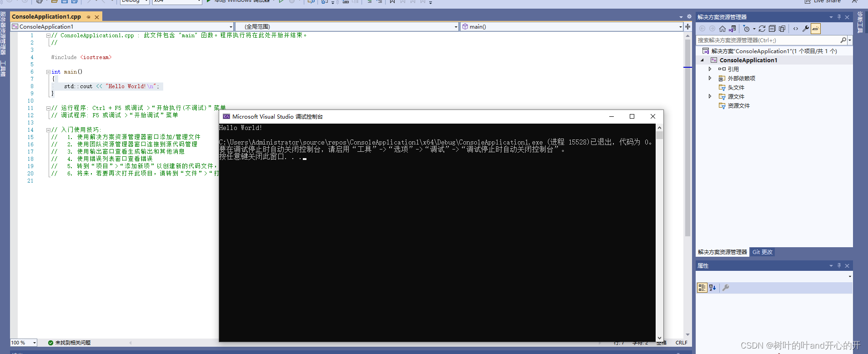Open Properties window options arrow
This screenshot has height=354, width=868.
pos(831,266)
